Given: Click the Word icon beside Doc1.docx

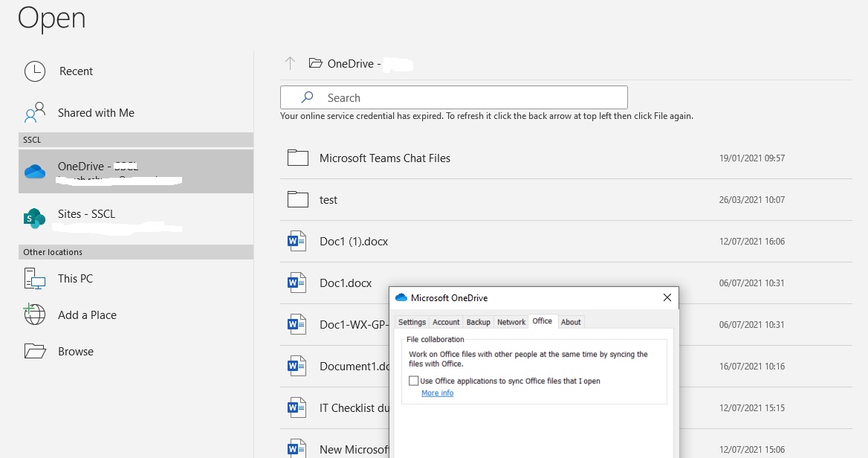Looking at the screenshot, I should [x=297, y=283].
